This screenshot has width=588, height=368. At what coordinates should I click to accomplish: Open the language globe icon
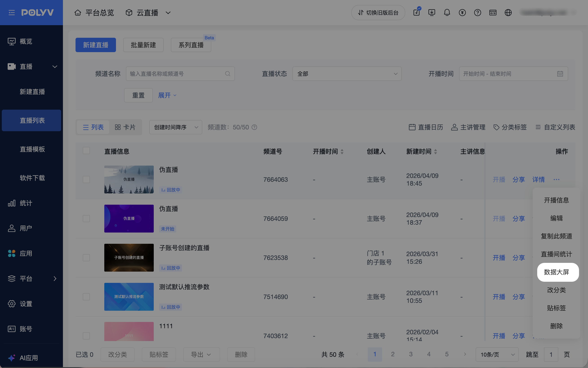click(508, 13)
